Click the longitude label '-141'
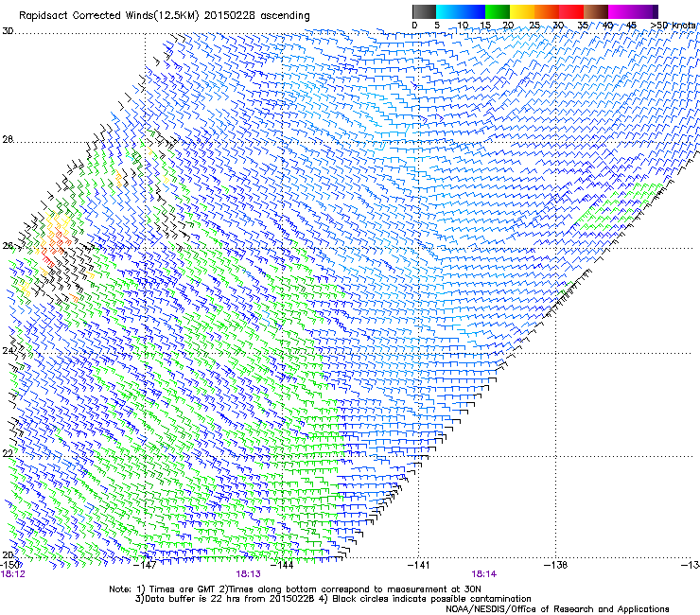Image resolution: width=700 pixels, height=615 pixels. [419, 565]
